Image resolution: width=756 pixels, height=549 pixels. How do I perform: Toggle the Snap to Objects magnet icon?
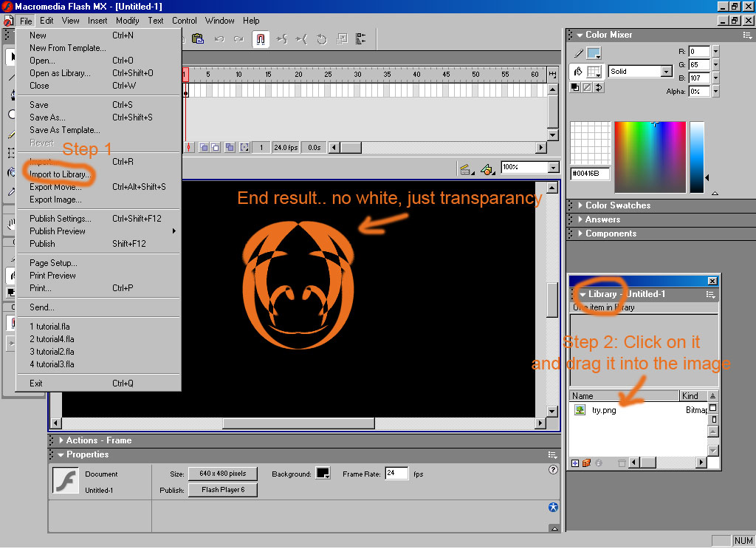[261, 39]
